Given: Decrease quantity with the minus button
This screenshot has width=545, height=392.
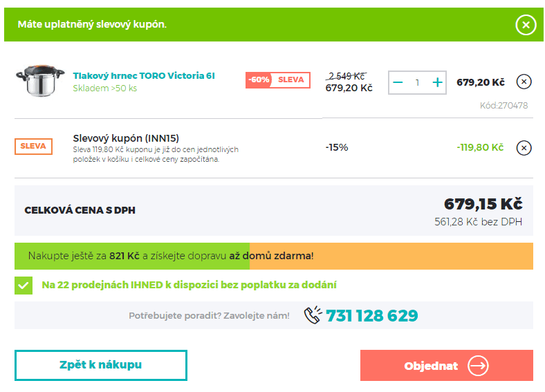Looking at the screenshot, I should tap(398, 82).
